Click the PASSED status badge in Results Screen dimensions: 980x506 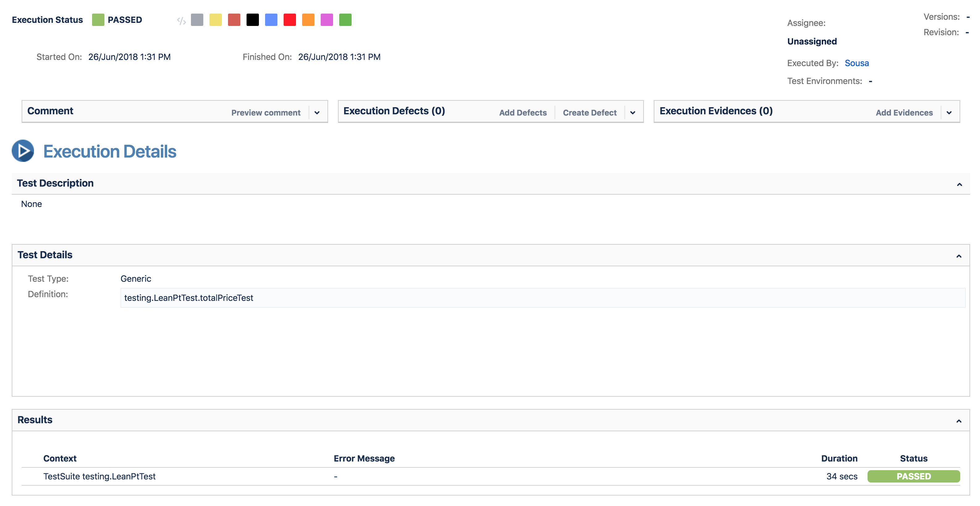(x=914, y=476)
